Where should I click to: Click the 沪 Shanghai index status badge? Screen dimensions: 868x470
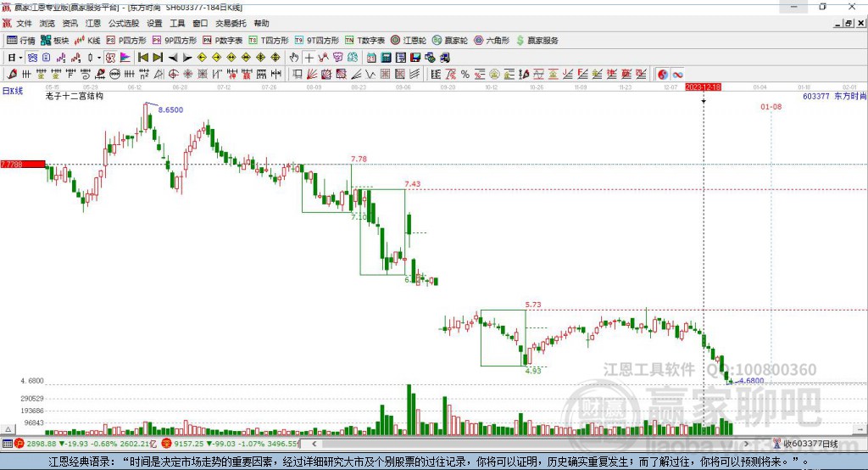pyautogui.click(x=19, y=444)
